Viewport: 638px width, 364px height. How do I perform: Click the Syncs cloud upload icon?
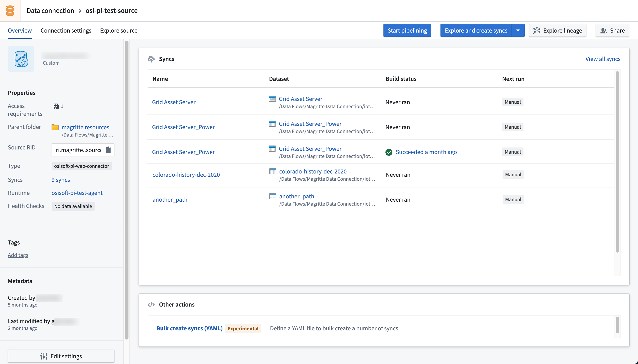[151, 59]
